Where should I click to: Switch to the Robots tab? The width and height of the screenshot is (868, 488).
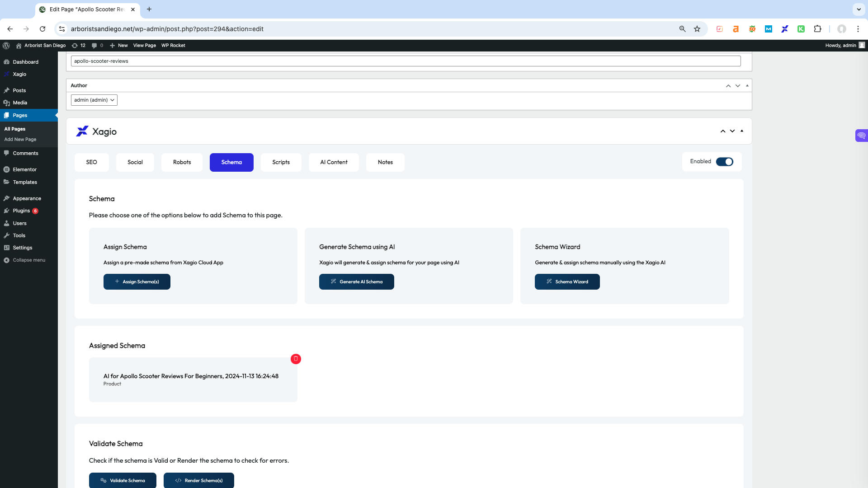(x=182, y=162)
